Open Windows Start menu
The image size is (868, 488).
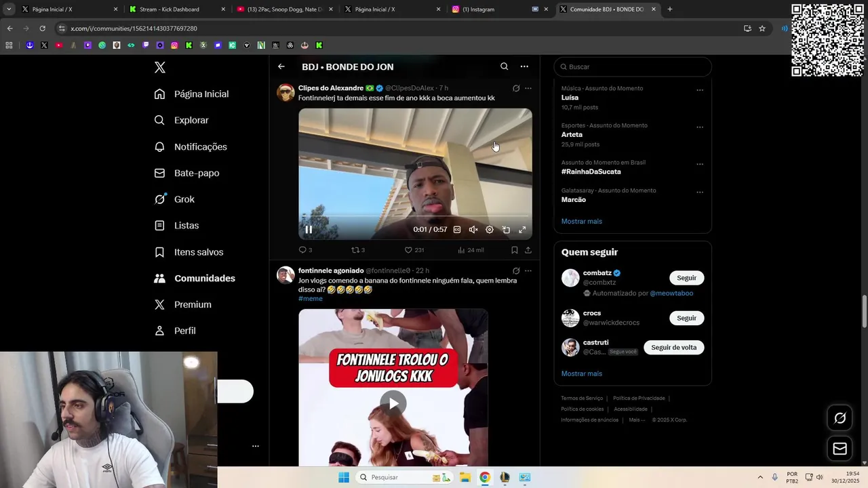(344, 477)
